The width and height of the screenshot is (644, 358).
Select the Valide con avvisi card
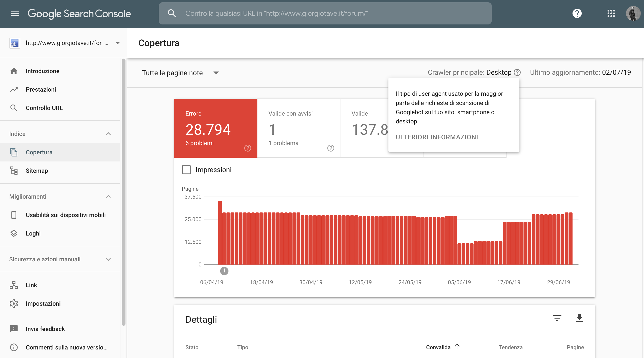(x=299, y=128)
